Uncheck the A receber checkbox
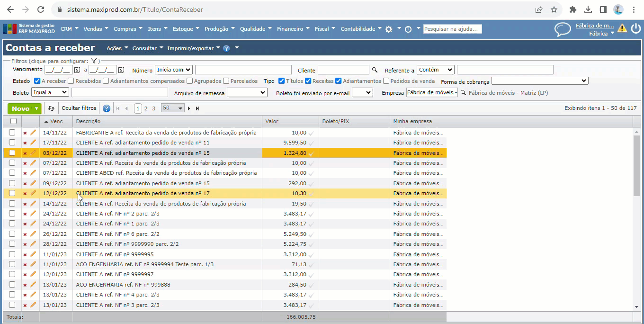 37,81
